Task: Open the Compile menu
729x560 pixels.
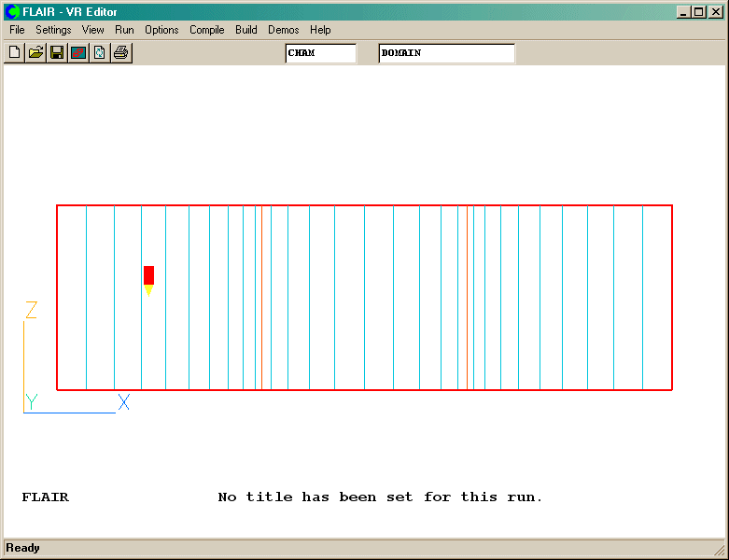Action: click(x=207, y=30)
